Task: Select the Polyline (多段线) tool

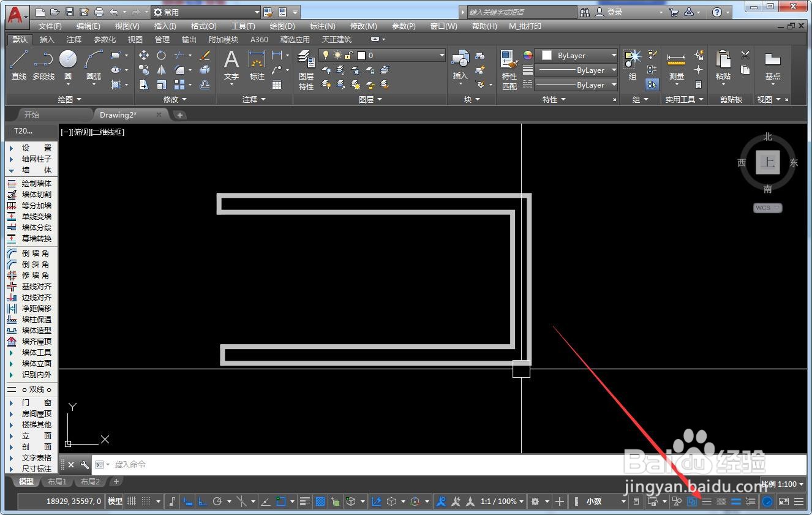Action: point(43,65)
